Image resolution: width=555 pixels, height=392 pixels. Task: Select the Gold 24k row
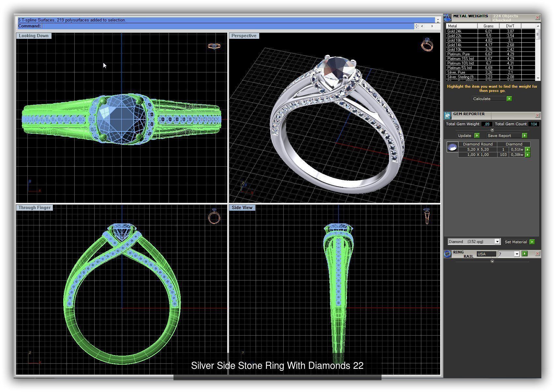click(x=490, y=31)
